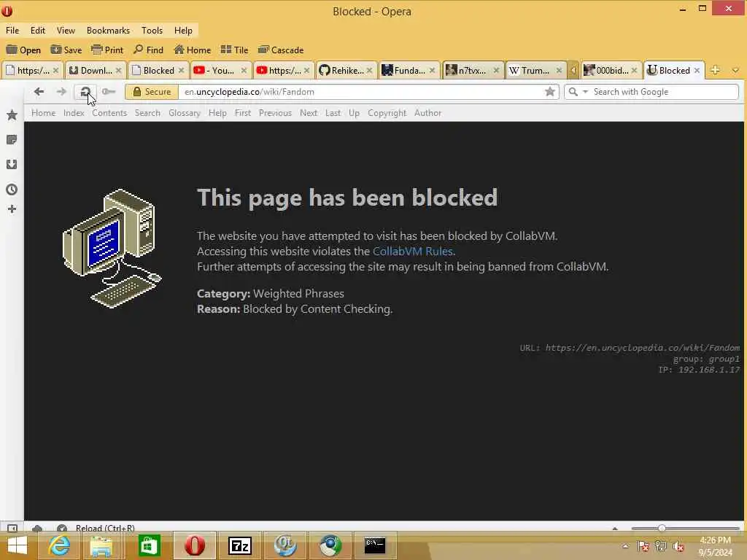
Task: Click Index in the navigation bar
Action: click(74, 113)
